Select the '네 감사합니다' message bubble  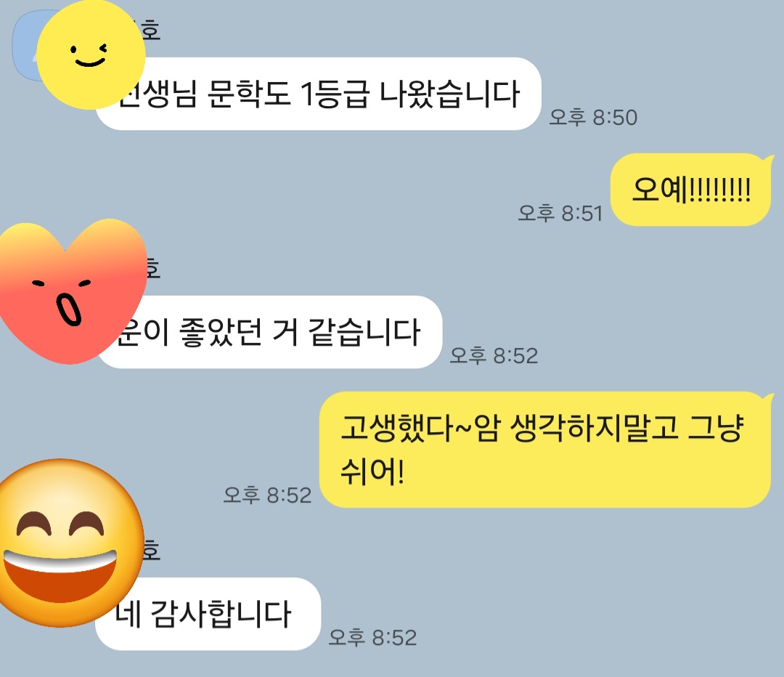pos(208,614)
